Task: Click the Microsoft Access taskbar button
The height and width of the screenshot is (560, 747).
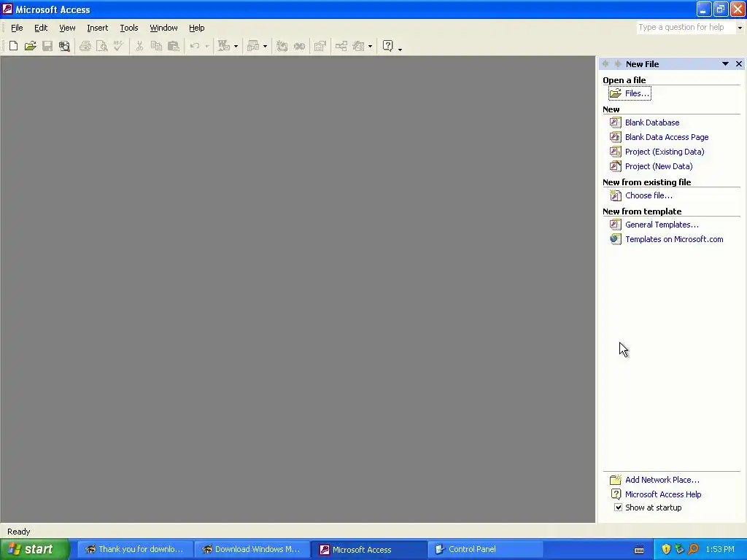Action: click(x=368, y=549)
